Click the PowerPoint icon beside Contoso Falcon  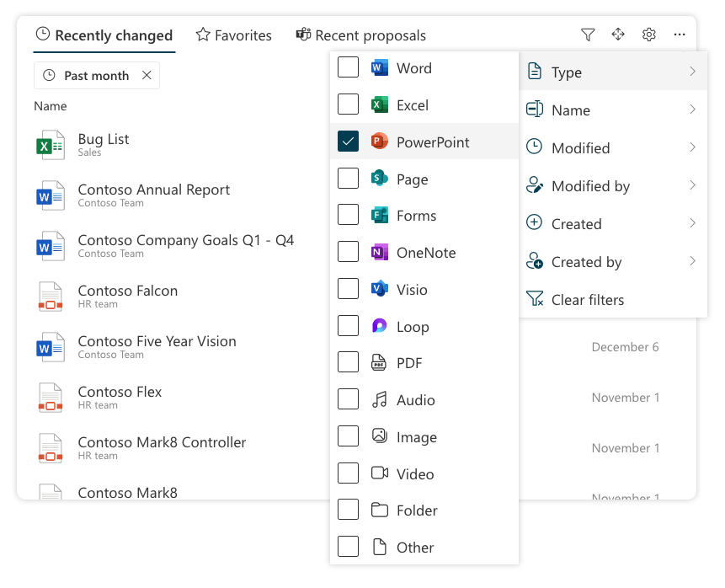point(51,297)
